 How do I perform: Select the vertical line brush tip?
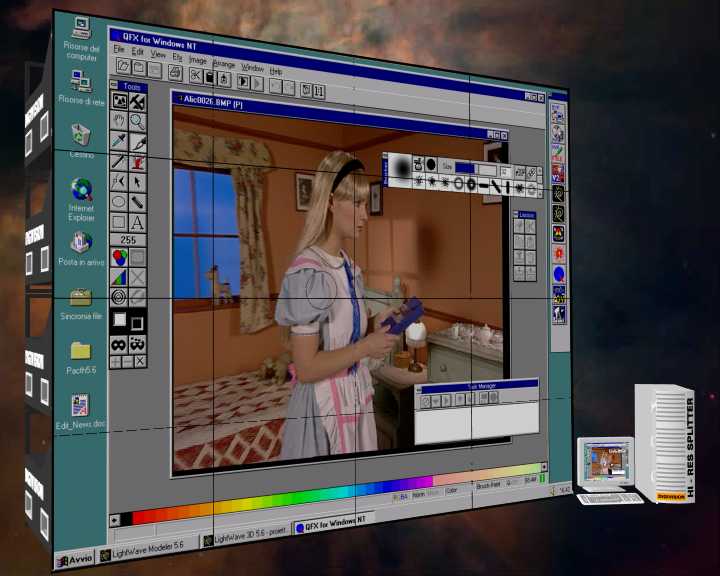(x=507, y=187)
